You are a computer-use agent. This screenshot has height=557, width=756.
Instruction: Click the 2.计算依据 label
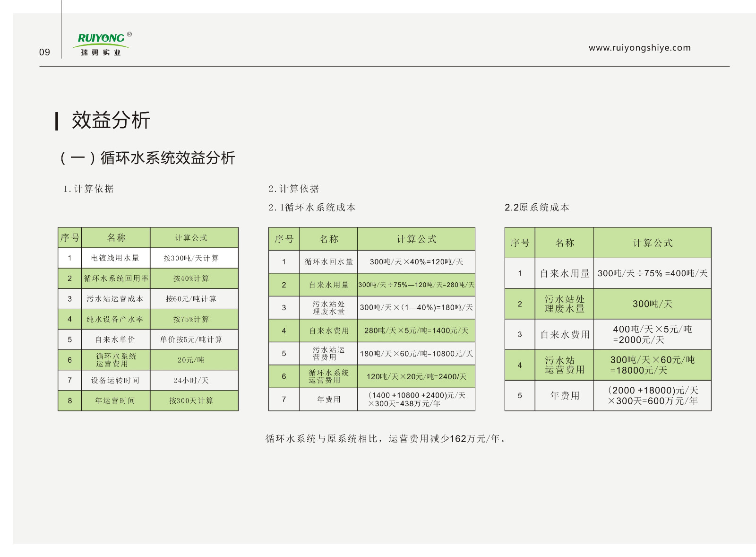tap(293, 189)
